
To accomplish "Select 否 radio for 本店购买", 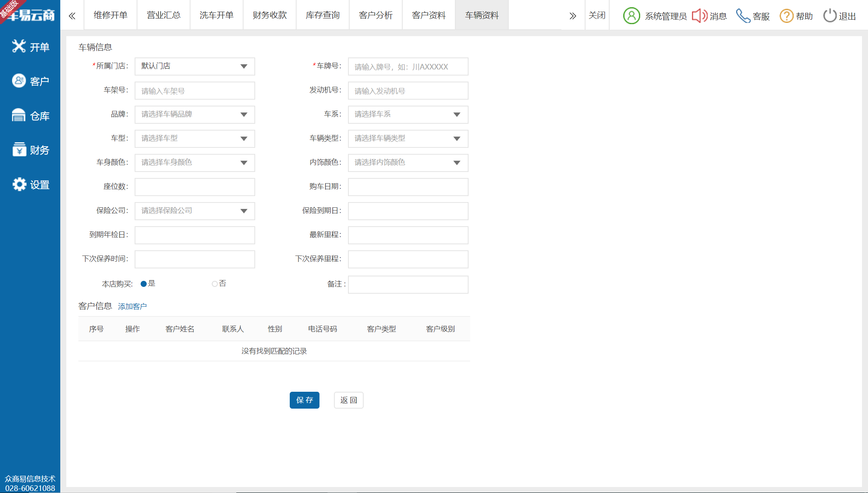I will [x=215, y=284].
